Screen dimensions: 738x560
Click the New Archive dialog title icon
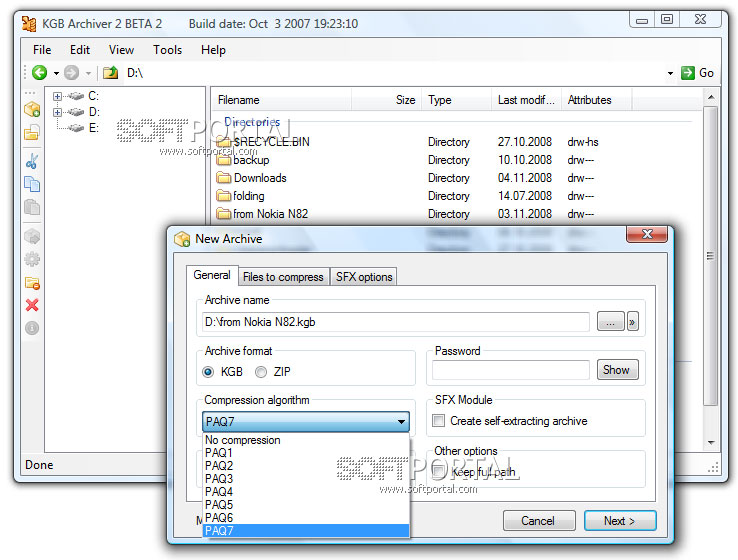[182, 239]
